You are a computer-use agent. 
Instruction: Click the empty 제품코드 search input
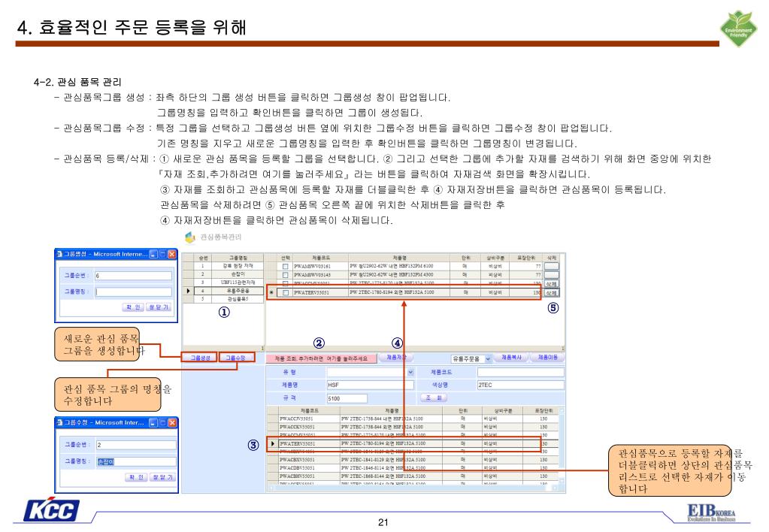(x=520, y=372)
